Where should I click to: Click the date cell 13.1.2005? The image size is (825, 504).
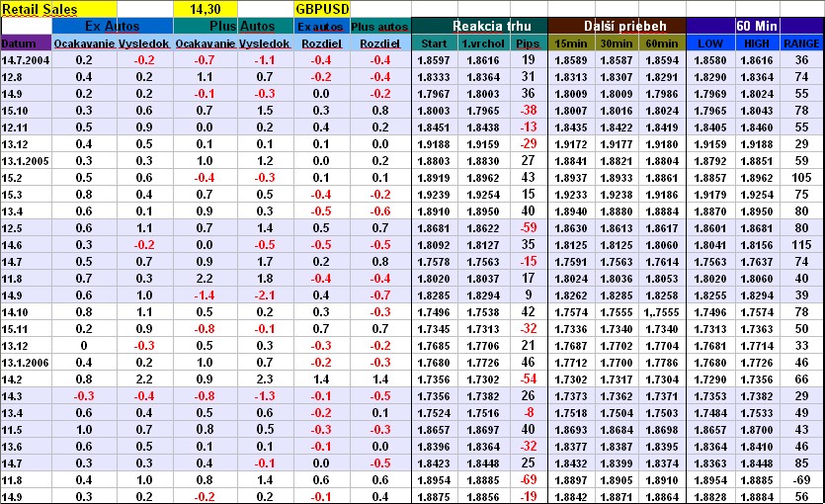(x=26, y=161)
